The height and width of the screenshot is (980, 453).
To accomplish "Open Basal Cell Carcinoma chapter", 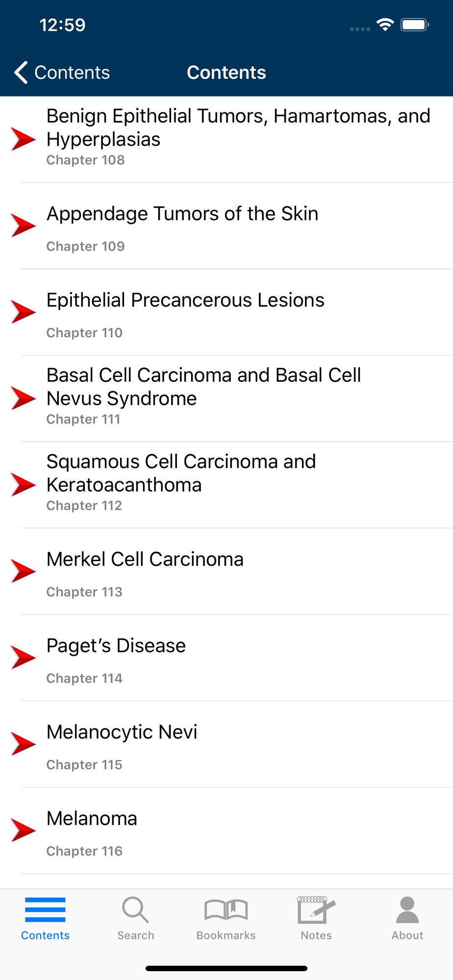I will 203,387.
